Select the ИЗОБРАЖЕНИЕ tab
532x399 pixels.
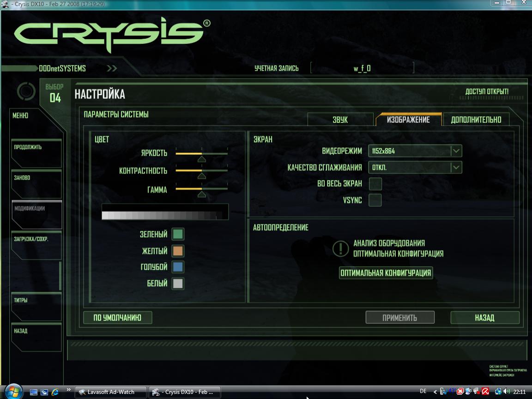pyautogui.click(x=409, y=120)
